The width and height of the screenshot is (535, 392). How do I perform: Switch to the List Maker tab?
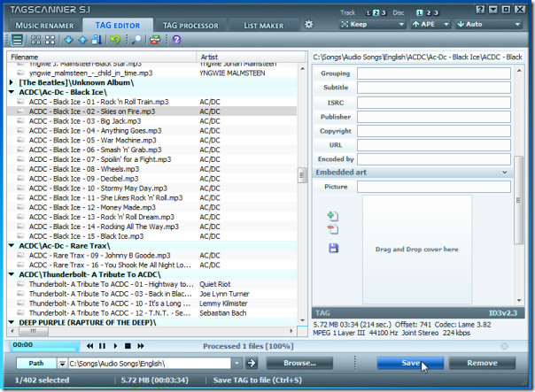point(263,26)
